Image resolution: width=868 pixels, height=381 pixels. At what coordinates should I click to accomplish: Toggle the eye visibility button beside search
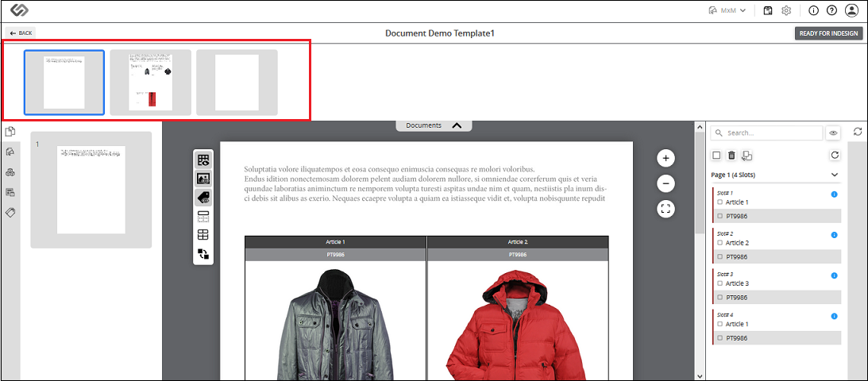(833, 133)
